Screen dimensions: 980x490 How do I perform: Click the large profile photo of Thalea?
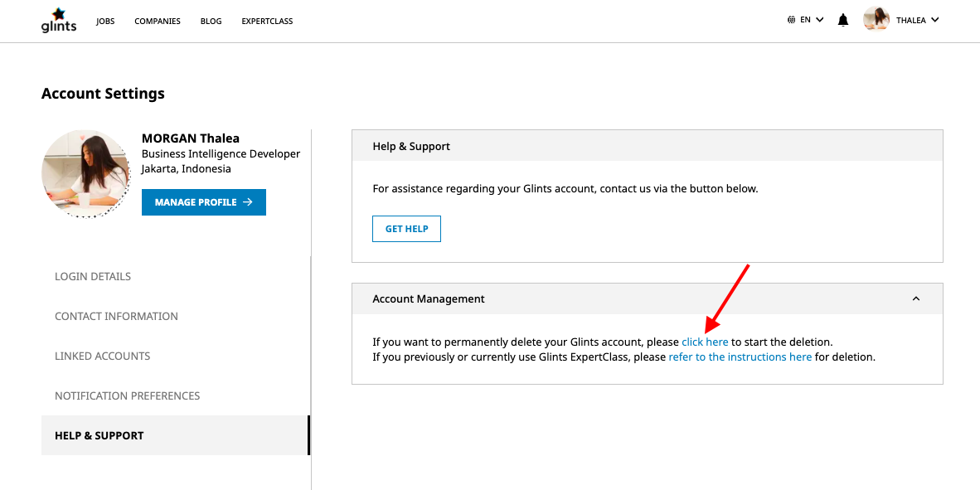[86, 174]
